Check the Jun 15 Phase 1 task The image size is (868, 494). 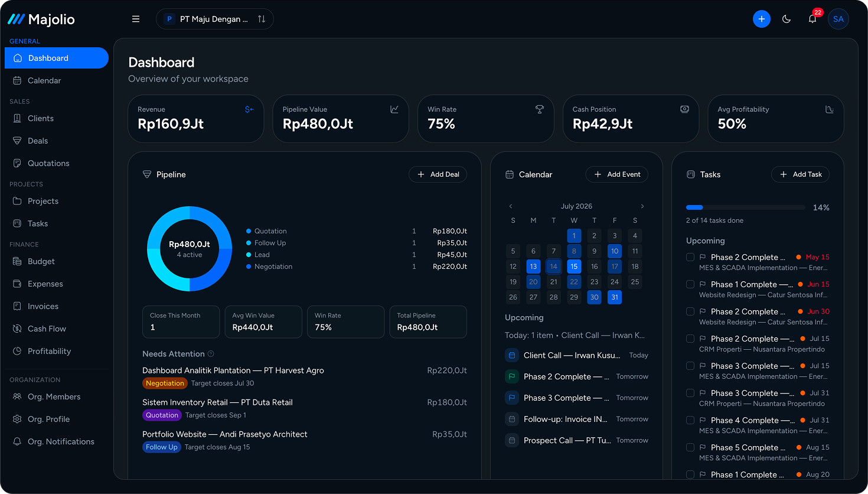click(690, 284)
